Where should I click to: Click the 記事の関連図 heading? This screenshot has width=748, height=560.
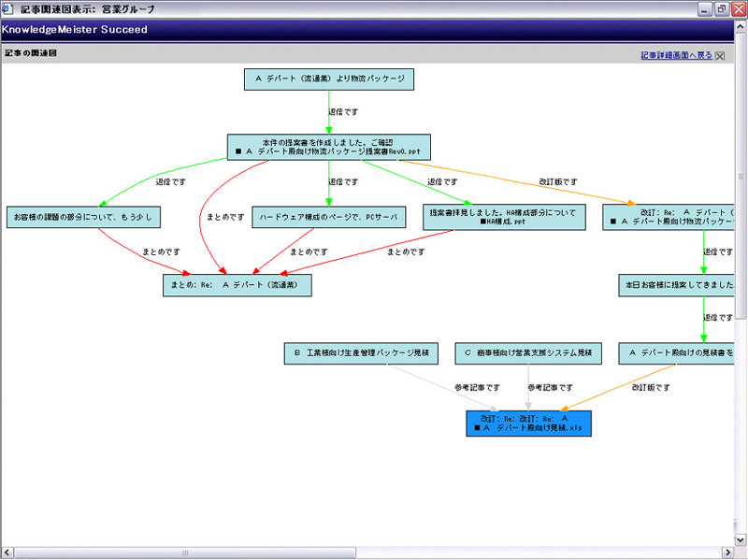(x=31, y=53)
